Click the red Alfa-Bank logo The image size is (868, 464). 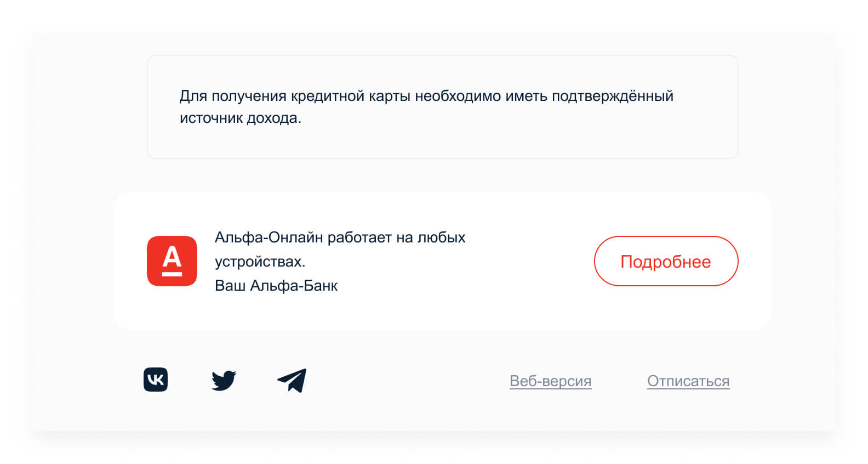(172, 261)
